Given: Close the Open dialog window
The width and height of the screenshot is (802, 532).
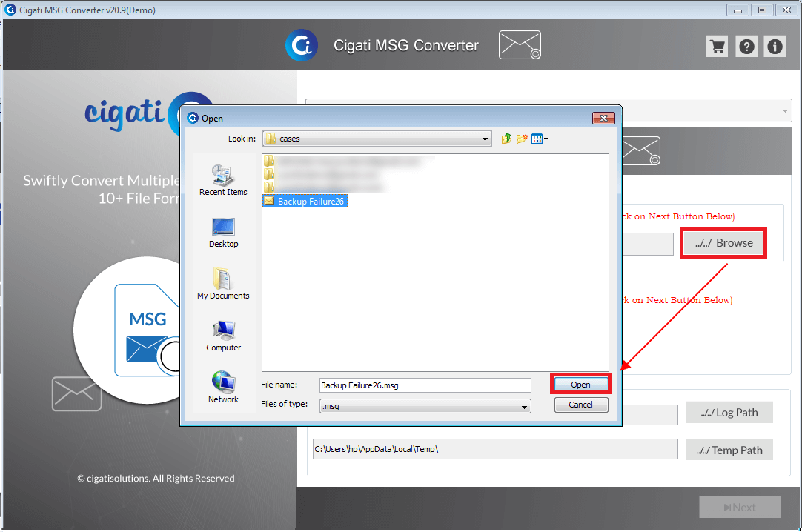Looking at the screenshot, I should [x=603, y=118].
